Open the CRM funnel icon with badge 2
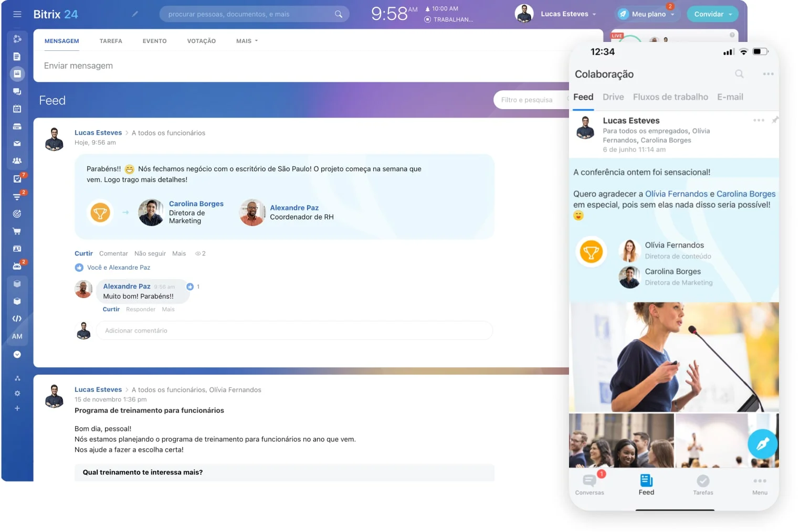 (x=17, y=196)
